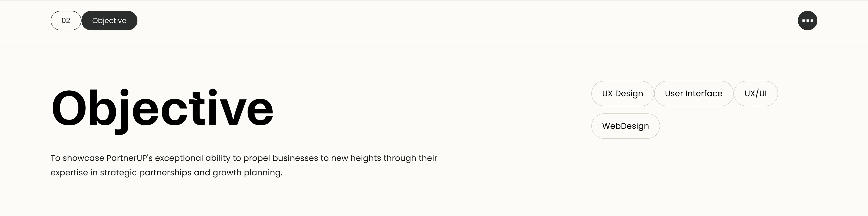Click the phrase "propel businesses"
The width and height of the screenshot is (868, 216).
pos(281,158)
